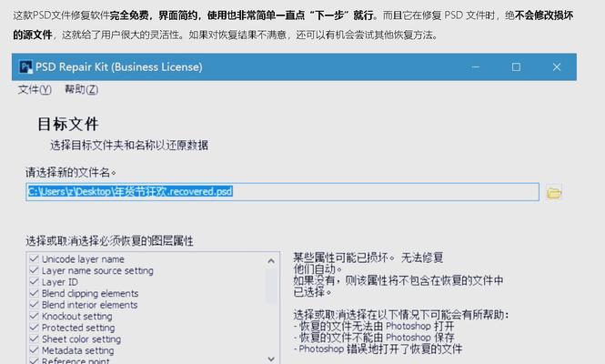The image size is (605, 364).
Task: Click the 目标文件 heading
Action: [68, 125]
